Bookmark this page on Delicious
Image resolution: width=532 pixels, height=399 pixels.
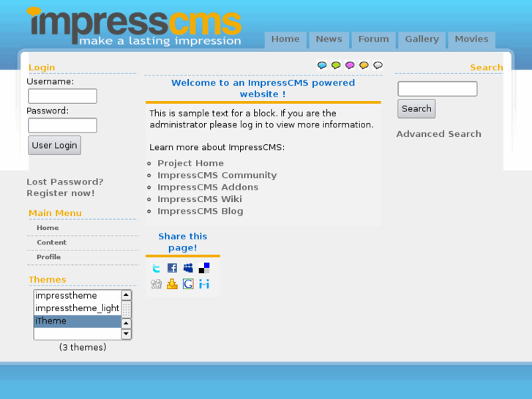pyautogui.click(x=204, y=268)
